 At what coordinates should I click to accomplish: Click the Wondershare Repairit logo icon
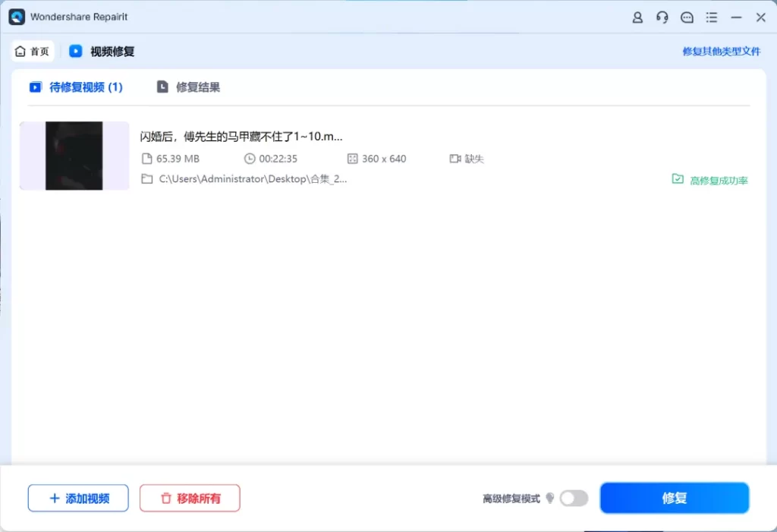click(x=17, y=17)
